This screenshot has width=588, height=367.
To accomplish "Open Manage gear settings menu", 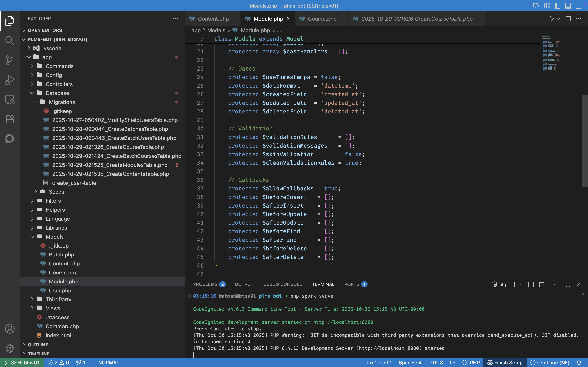I will coord(10,348).
